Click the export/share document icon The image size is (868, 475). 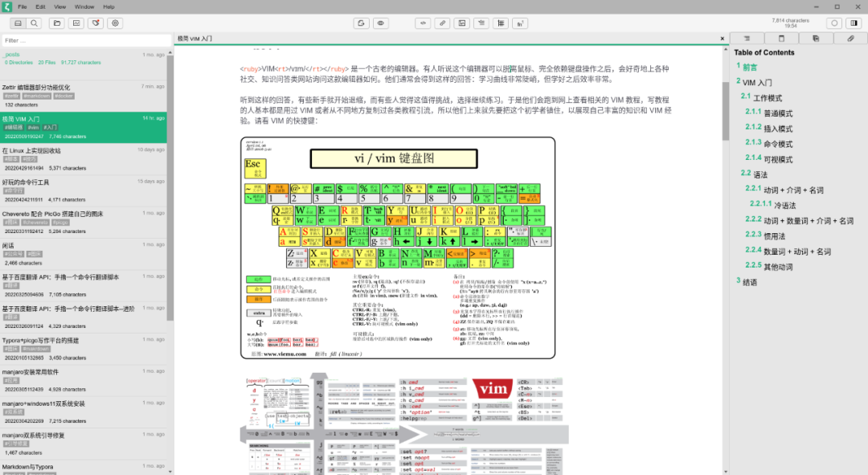click(x=361, y=23)
